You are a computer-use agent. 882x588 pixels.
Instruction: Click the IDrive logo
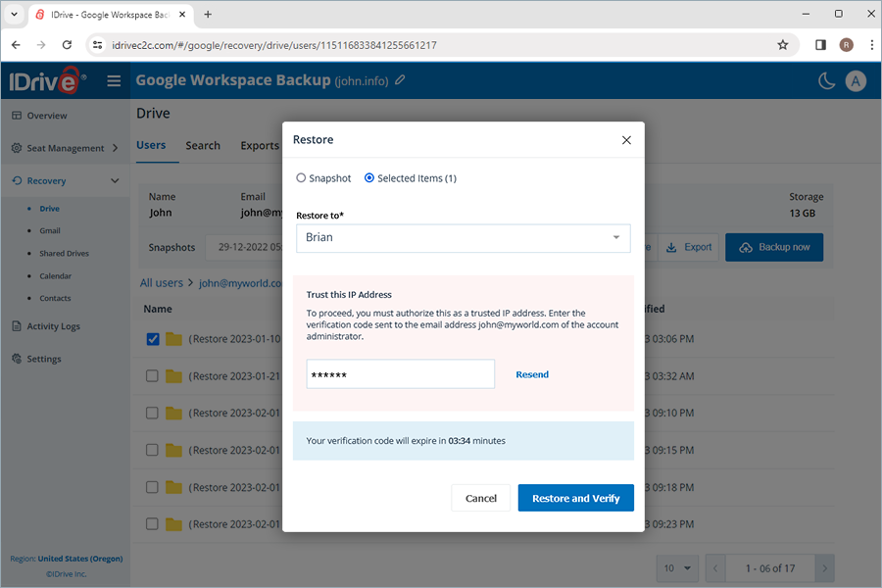coord(47,81)
